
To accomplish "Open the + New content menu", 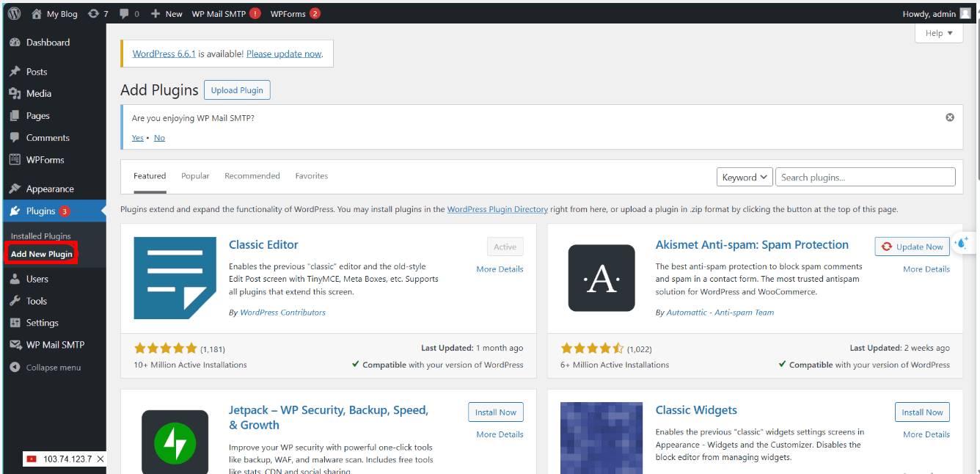I will tap(167, 13).
